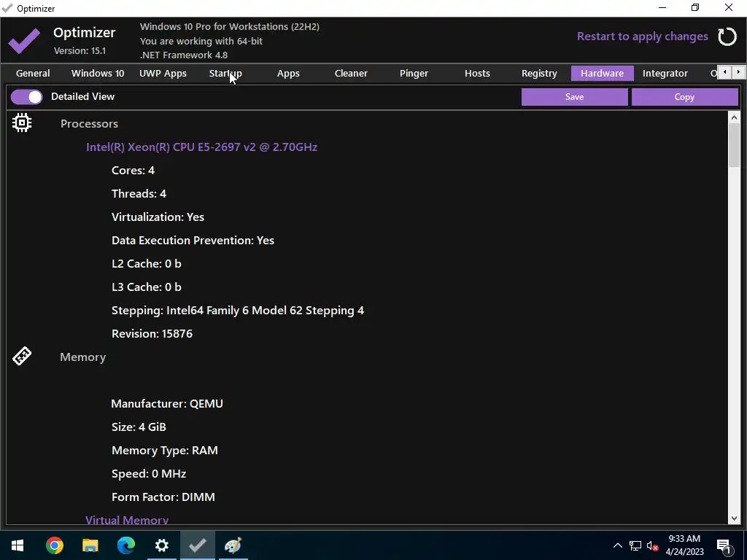Image resolution: width=747 pixels, height=560 pixels.
Task: Click the scrollbar up arrow
Action: point(734,117)
